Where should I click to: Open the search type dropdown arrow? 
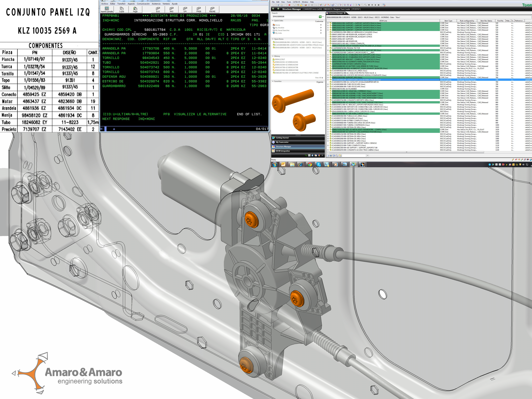pyautogui.click(x=323, y=17)
